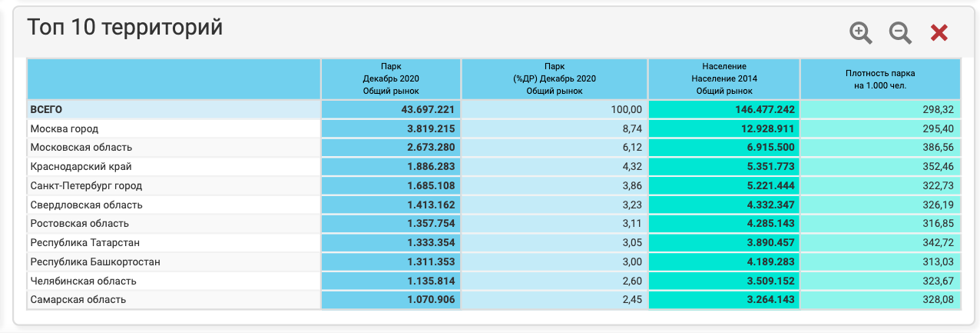Select the Свердловская область row
The height and width of the screenshot is (333, 980).
tap(86, 205)
